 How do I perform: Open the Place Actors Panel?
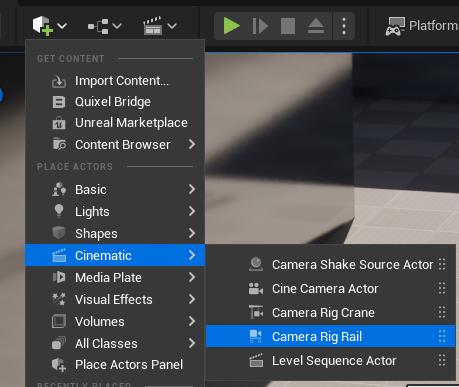tap(115, 365)
